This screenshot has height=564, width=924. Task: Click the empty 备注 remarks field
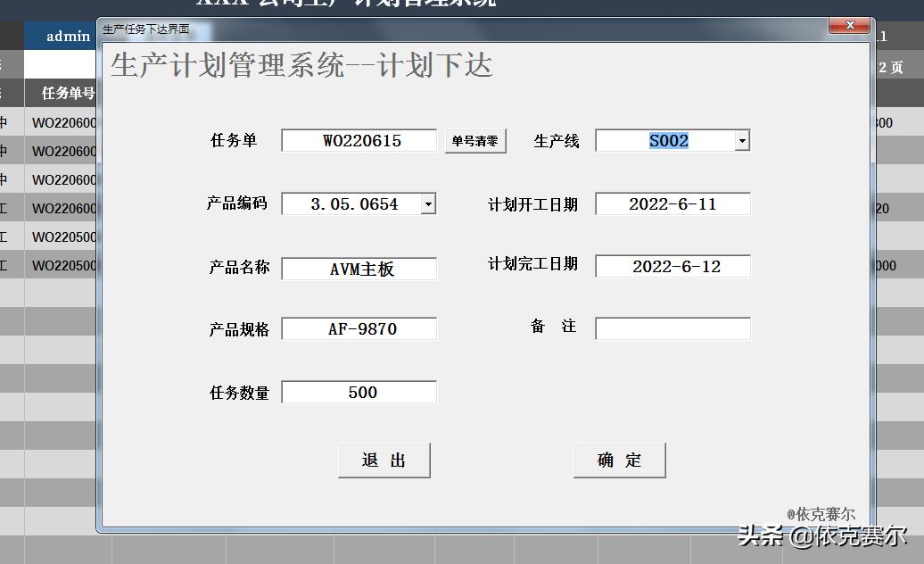coord(672,328)
